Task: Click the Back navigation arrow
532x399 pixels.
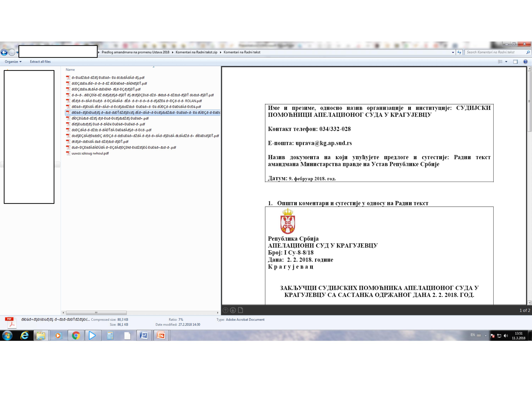Action: coord(4,52)
